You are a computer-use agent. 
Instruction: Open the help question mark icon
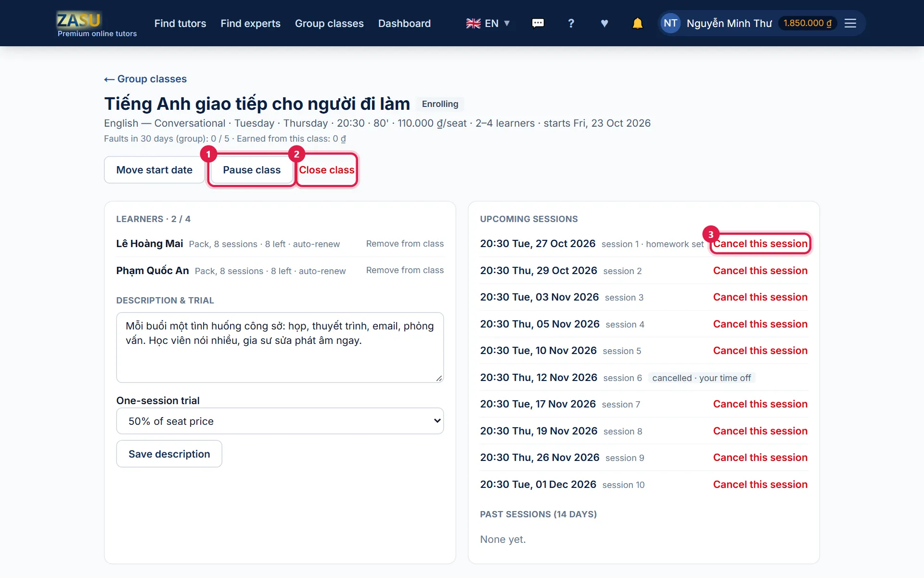coord(571,23)
